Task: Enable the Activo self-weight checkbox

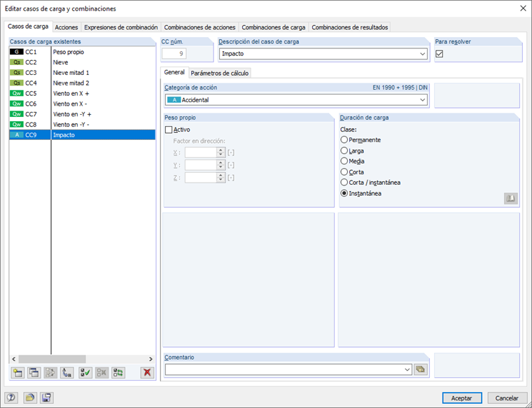Action: (x=169, y=129)
